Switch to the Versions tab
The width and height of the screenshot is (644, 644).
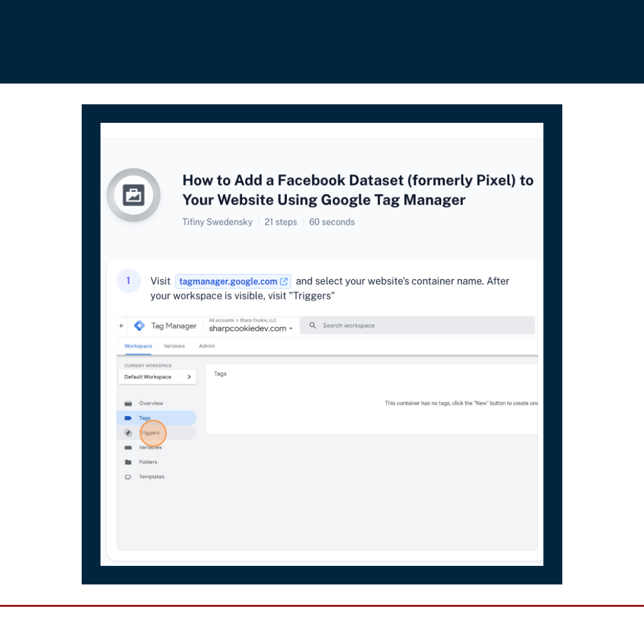click(x=174, y=346)
